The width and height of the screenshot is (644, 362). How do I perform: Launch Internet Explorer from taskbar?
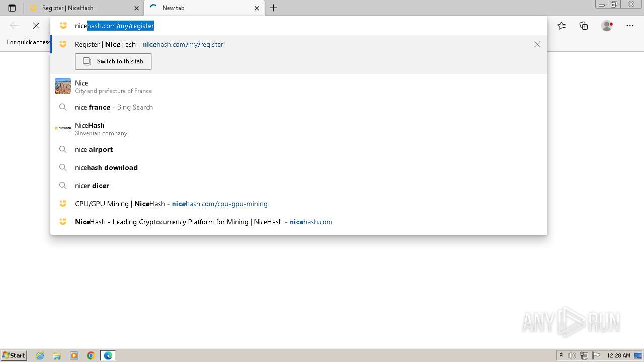40,355
